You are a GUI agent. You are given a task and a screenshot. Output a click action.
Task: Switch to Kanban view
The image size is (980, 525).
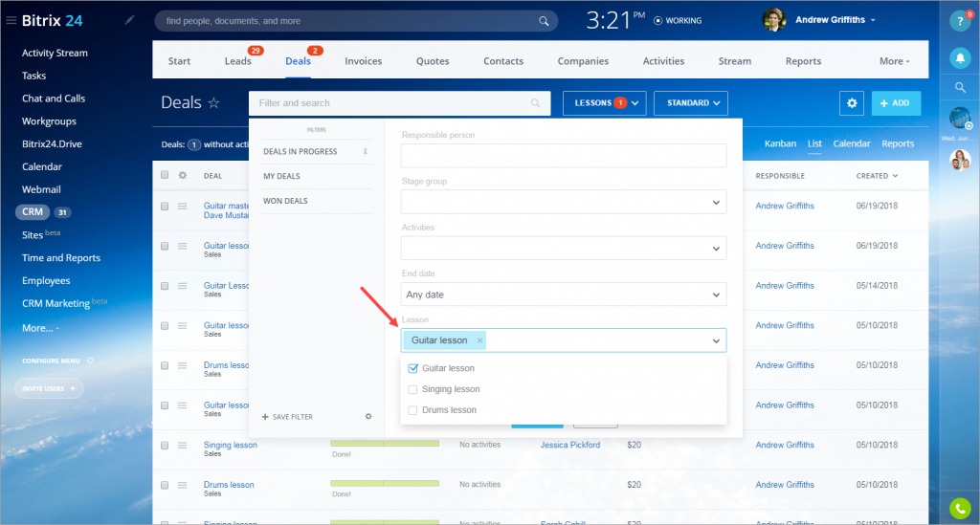click(x=780, y=143)
